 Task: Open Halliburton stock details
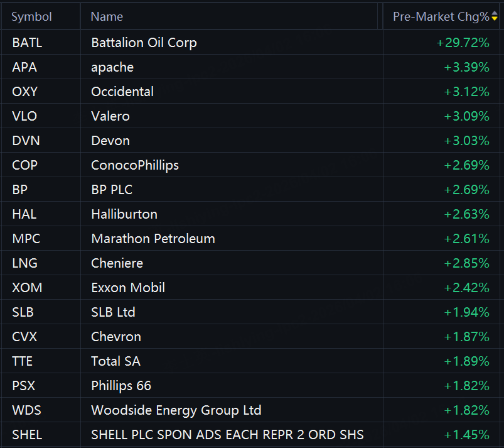point(124,214)
